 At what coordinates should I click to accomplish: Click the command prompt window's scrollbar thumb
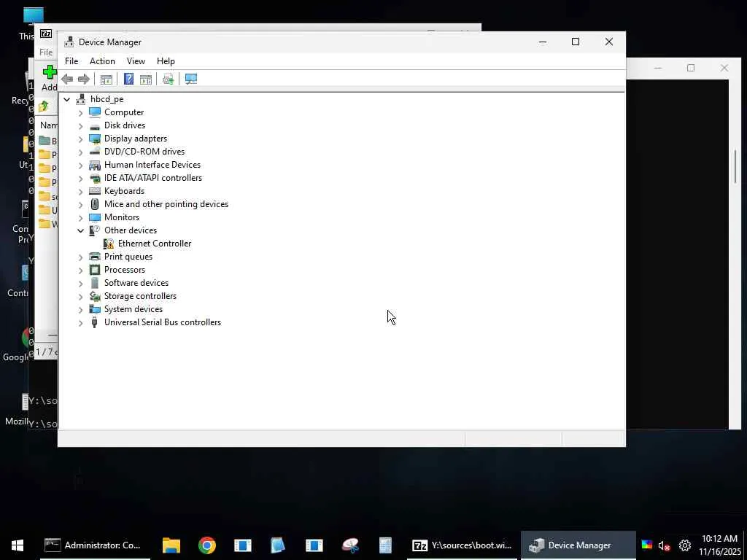pyautogui.click(x=735, y=166)
